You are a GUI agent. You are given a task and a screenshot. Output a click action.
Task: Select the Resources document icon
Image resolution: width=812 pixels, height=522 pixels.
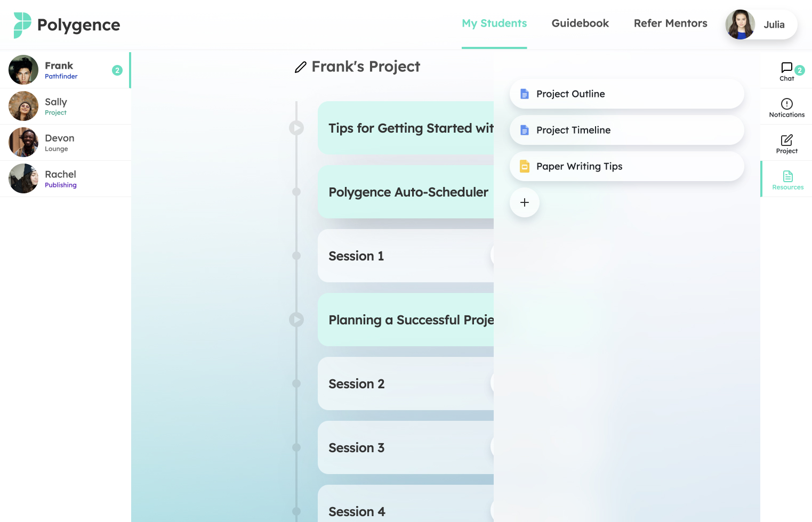pos(787,176)
